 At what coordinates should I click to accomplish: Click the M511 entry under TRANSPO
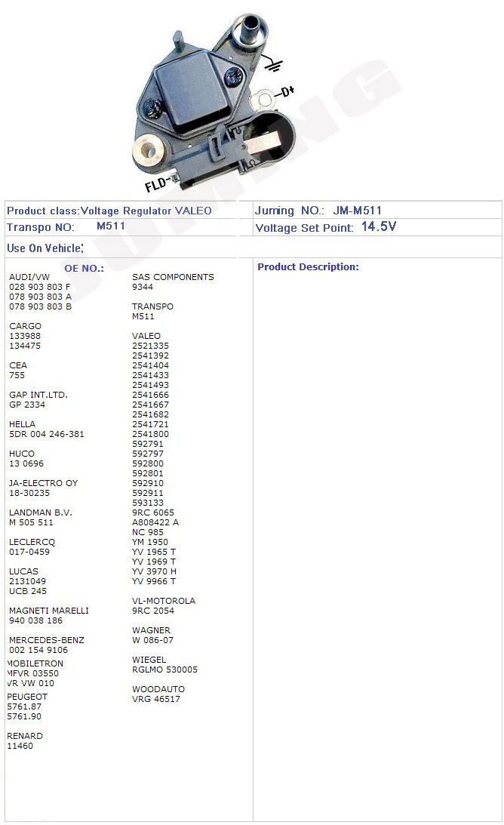(143, 316)
